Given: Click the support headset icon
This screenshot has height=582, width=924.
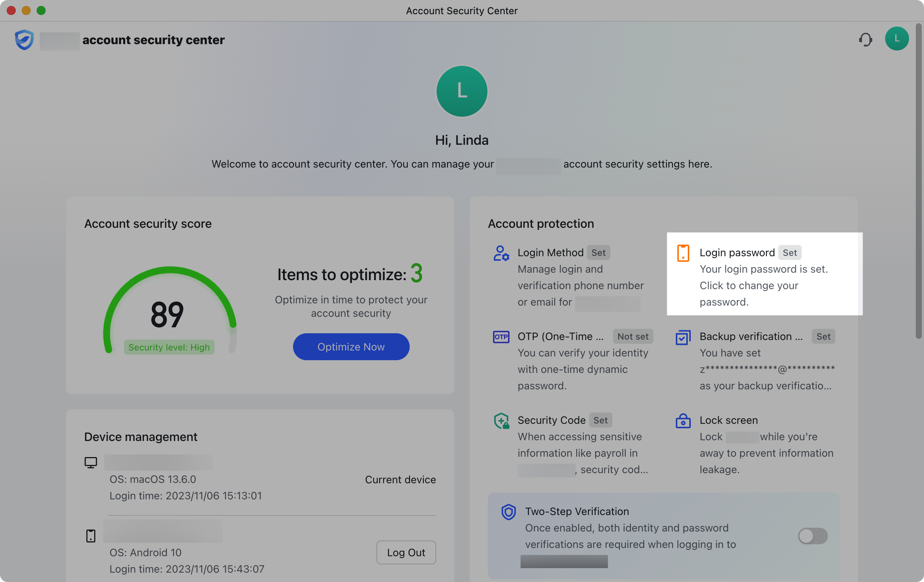Looking at the screenshot, I should [866, 39].
